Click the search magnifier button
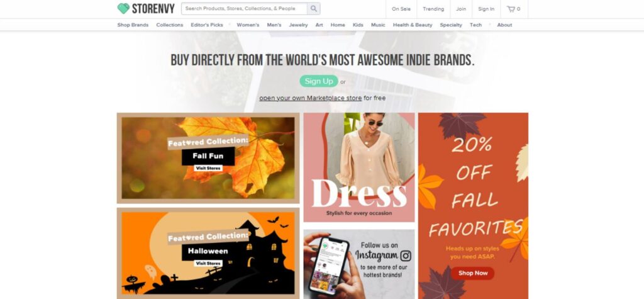This screenshot has height=299, width=644. (x=314, y=9)
